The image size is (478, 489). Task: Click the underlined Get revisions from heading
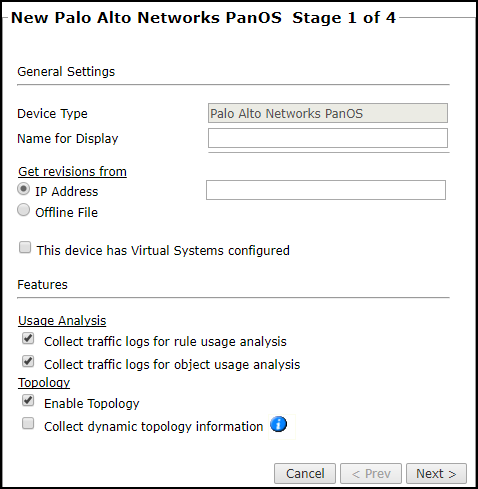(72, 171)
